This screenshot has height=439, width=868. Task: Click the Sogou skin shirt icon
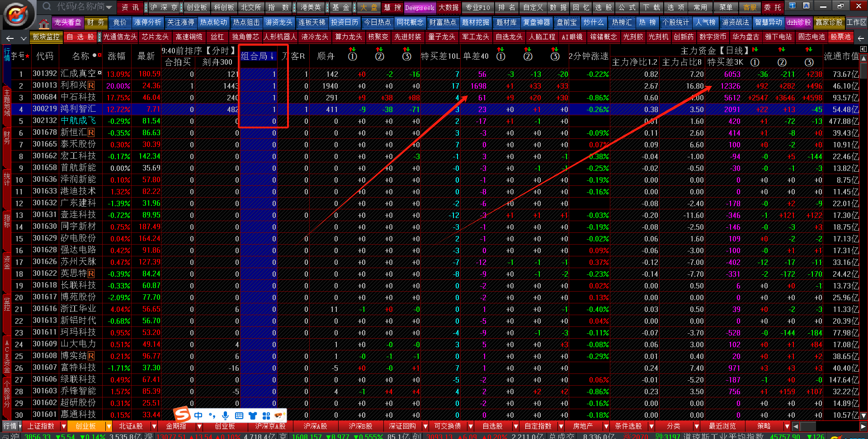click(253, 415)
